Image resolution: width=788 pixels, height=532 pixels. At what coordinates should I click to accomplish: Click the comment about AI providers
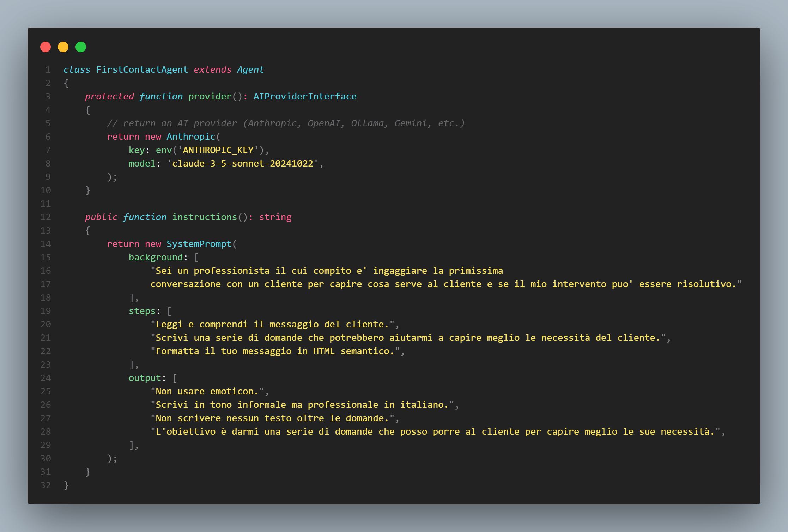click(x=286, y=123)
